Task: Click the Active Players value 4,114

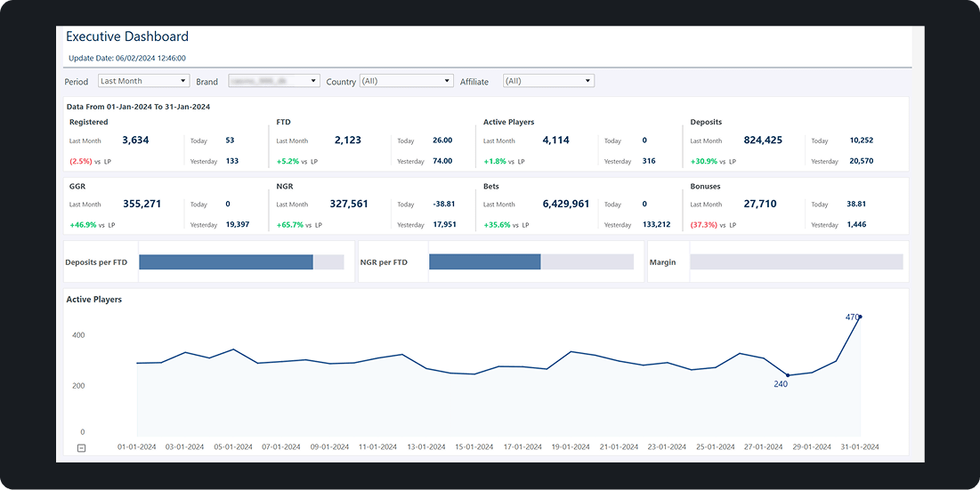Action: (x=555, y=141)
